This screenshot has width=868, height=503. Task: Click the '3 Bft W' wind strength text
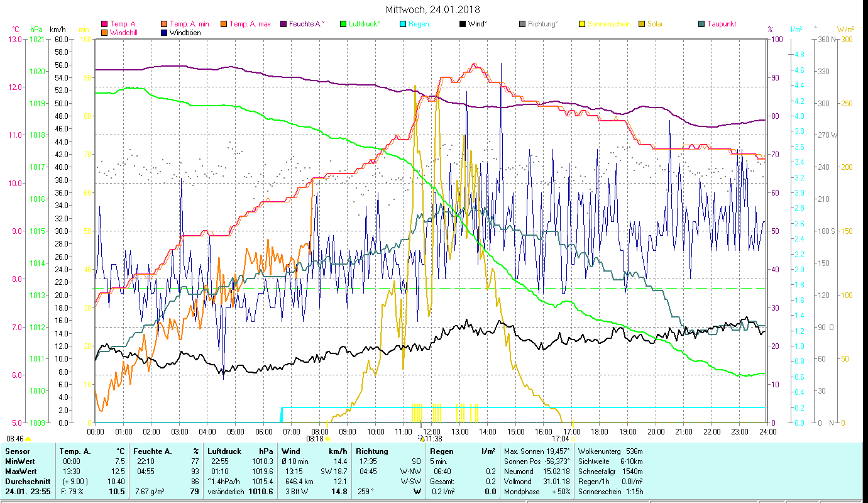click(x=295, y=492)
